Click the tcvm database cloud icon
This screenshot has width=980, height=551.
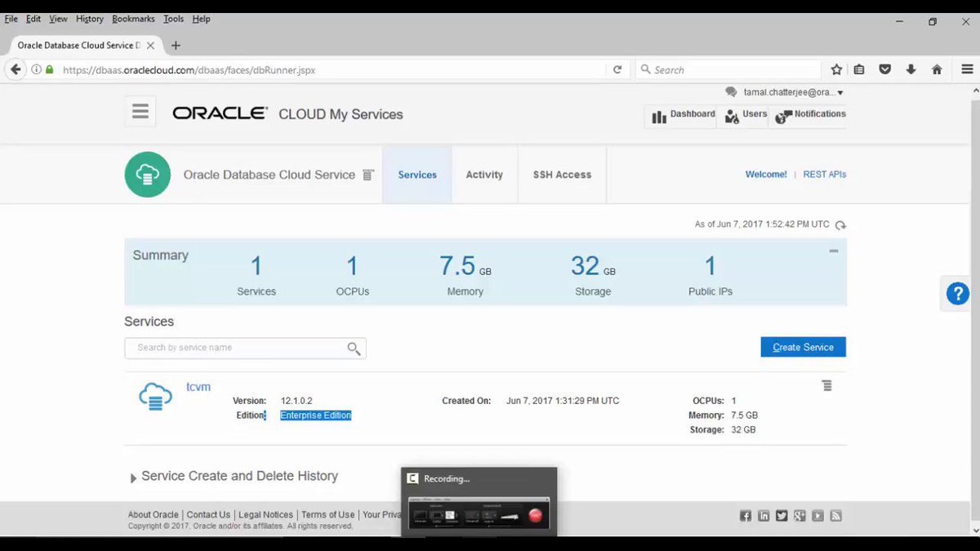[155, 397]
